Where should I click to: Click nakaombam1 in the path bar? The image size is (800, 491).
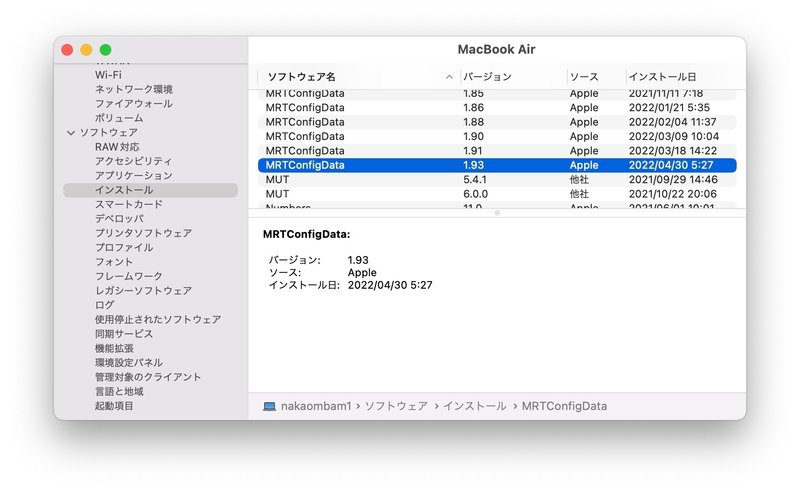tap(316, 406)
